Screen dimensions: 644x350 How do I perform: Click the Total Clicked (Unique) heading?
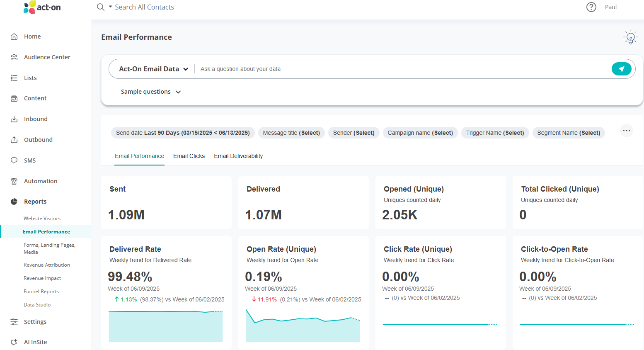(560, 189)
